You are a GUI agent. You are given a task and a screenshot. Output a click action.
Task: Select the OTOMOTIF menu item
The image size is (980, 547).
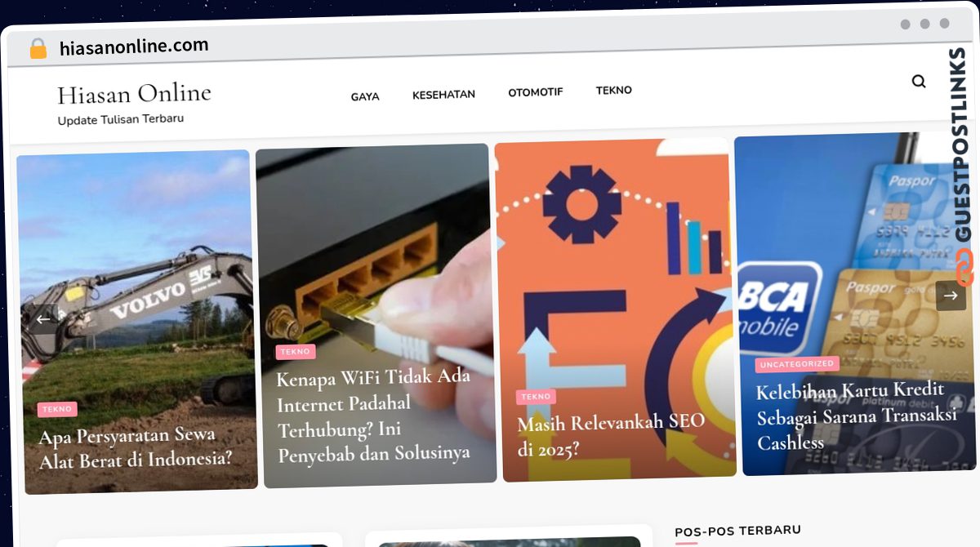point(535,92)
